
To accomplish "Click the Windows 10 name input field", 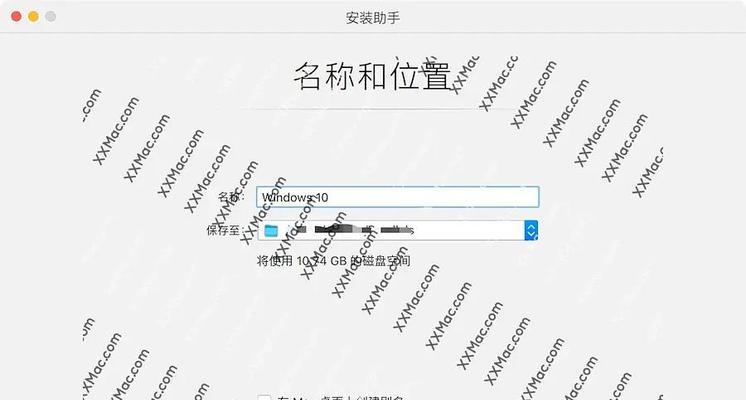I will click(398, 197).
